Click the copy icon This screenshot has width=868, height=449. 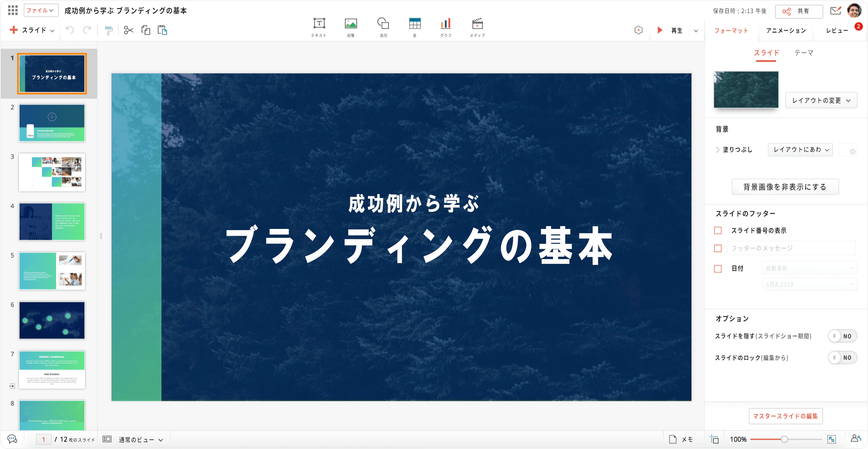point(146,30)
